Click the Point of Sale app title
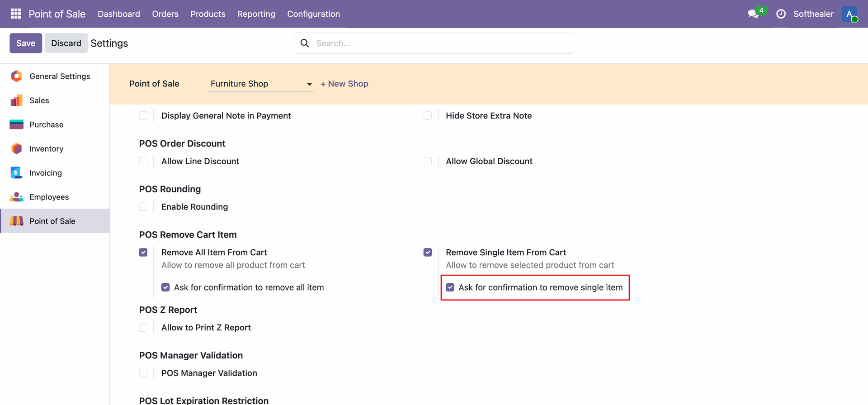Image resolution: width=868 pixels, height=405 pixels. (x=57, y=14)
